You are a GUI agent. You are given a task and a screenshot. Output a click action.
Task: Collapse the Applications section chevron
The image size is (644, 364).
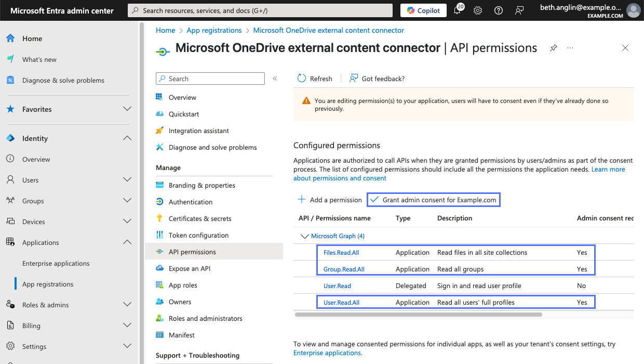[127, 242]
